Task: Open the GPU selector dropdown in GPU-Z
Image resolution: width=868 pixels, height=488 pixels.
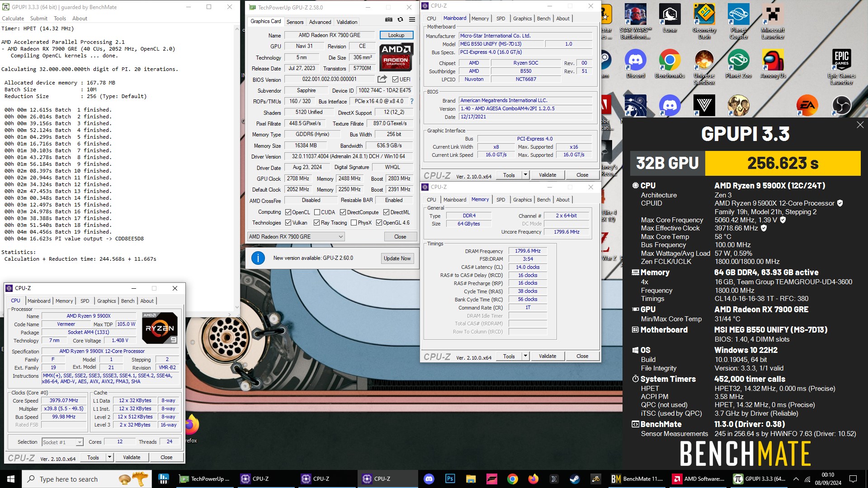Action: (x=296, y=237)
